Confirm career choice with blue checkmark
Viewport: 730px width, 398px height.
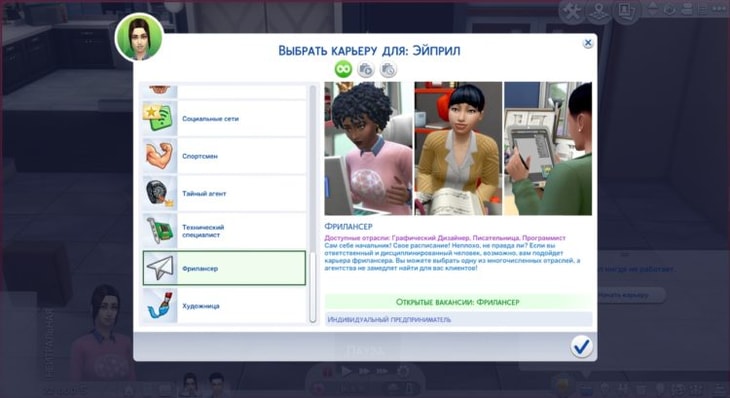click(x=581, y=346)
